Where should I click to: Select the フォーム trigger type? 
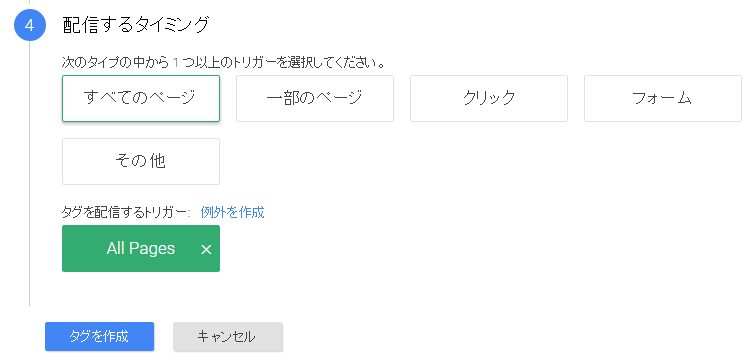(x=663, y=98)
